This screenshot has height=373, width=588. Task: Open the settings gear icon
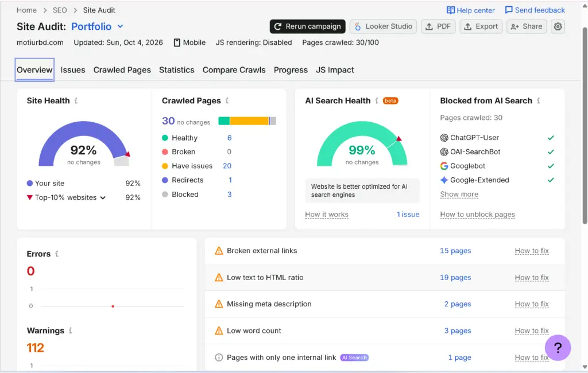558,26
